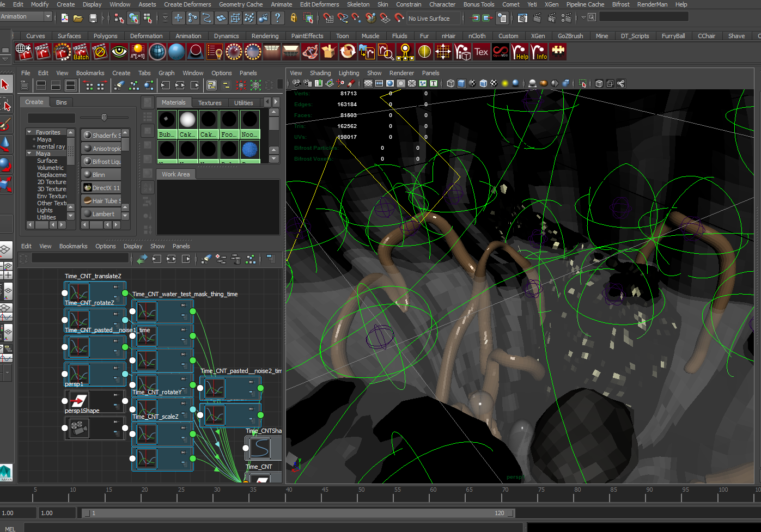Click the help question mark icon
The height and width of the screenshot is (532, 761).
coord(278,18)
